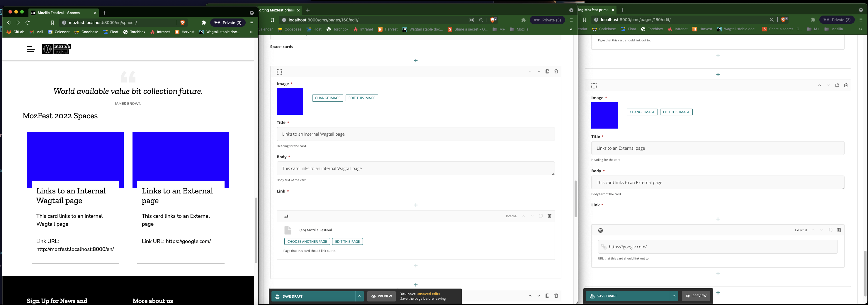Move External page space card up
Image resolution: width=868 pixels, height=305 pixels.
pyautogui.click(x=819, y=85)
